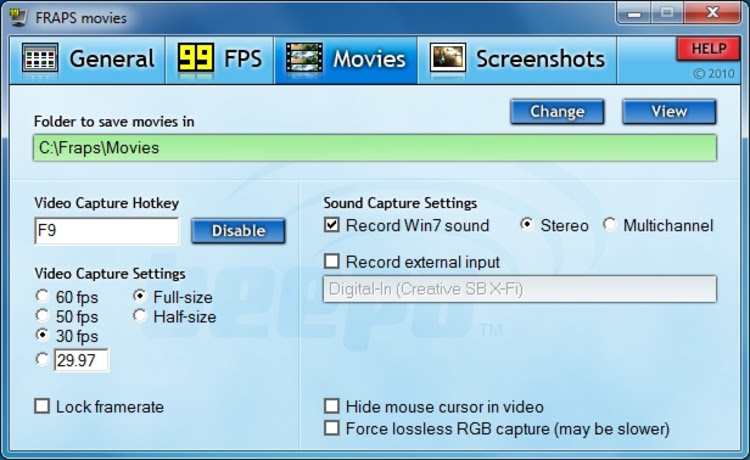Select 30 fps capture rate
750x460 pixels.
[x=42, y=335]
